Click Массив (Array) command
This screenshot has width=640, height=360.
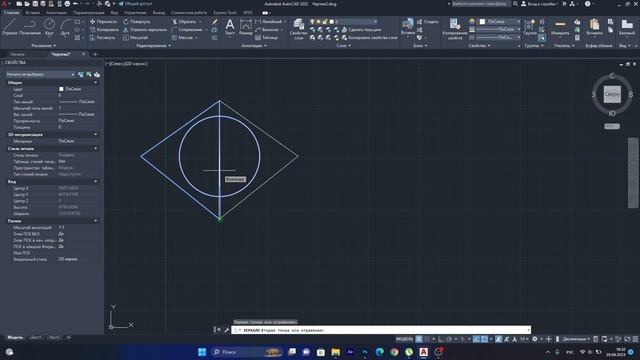pos(182,38)
